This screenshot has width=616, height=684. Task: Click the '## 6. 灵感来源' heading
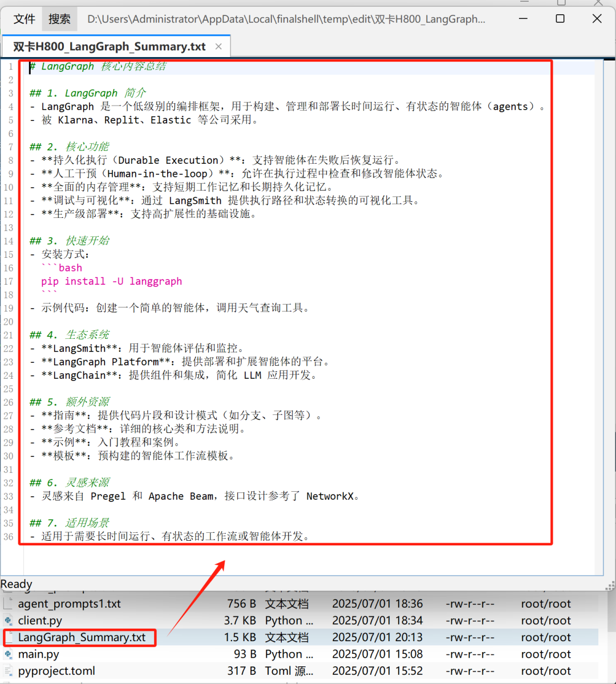coord(70,483)
